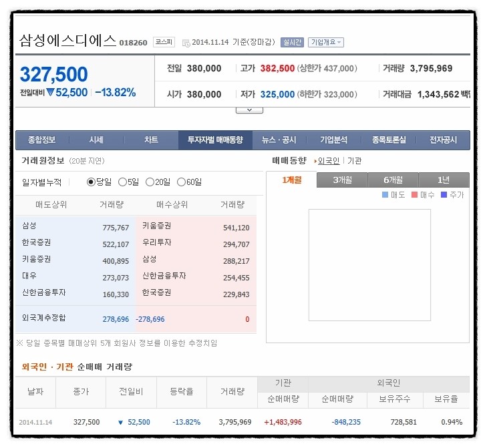Open the 차트 tab

pyautogui.click(x=151, y=140)
